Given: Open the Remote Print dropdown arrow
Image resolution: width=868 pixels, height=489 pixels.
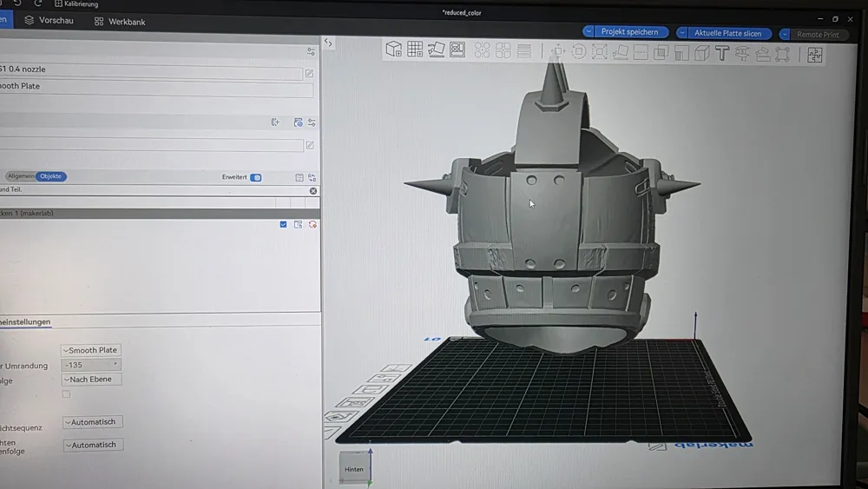Looking at the screenshot, I should point(785,35).
